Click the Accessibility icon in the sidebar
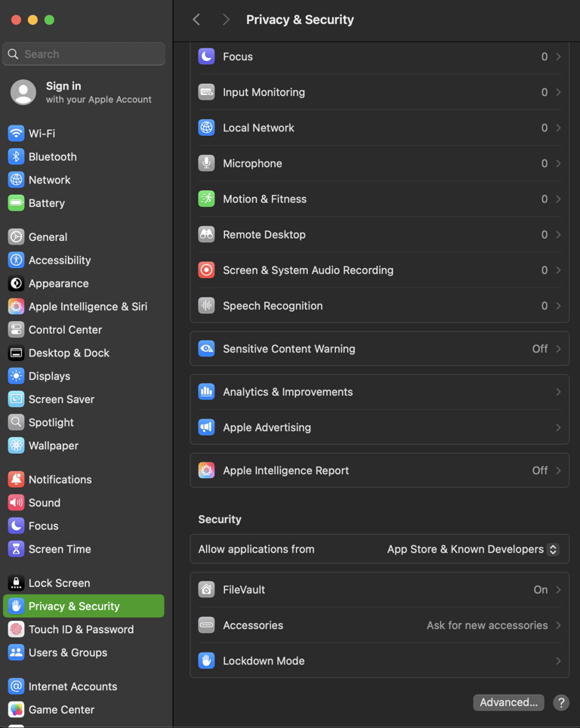Viewport: 580px width, 728px height. tap(17, 260)
